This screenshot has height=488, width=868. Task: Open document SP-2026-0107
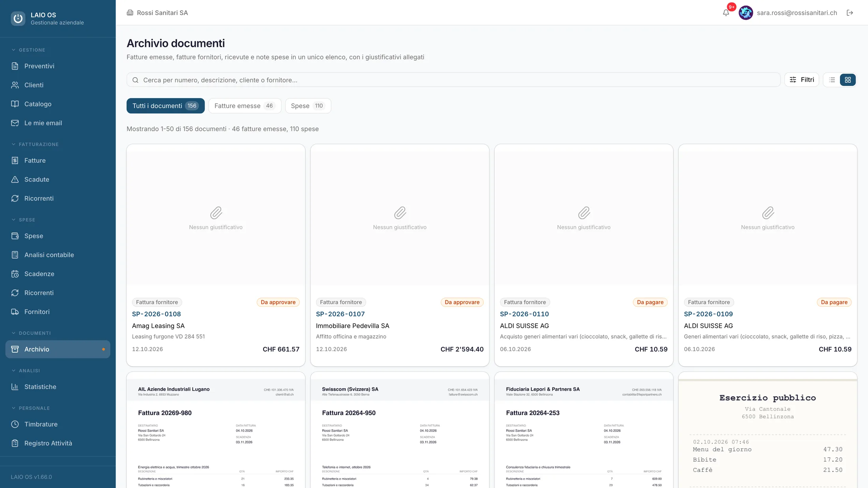tap(340, 314)
